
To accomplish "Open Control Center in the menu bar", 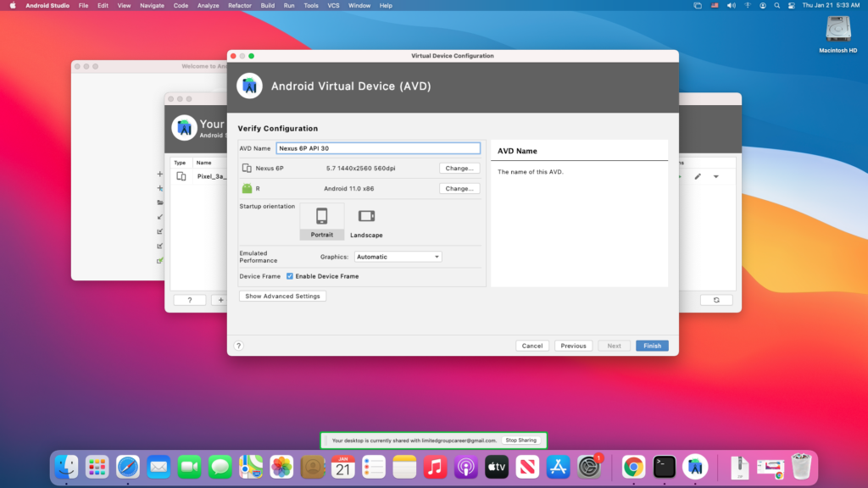I will [792, 6].
